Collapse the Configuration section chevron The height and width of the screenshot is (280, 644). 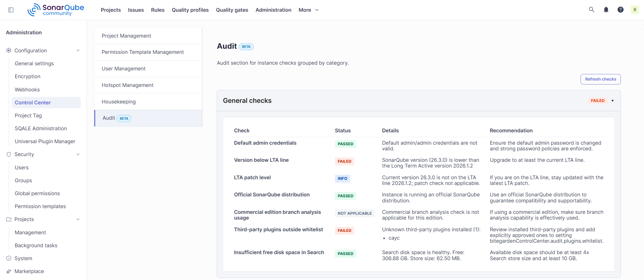pos(78,51)
